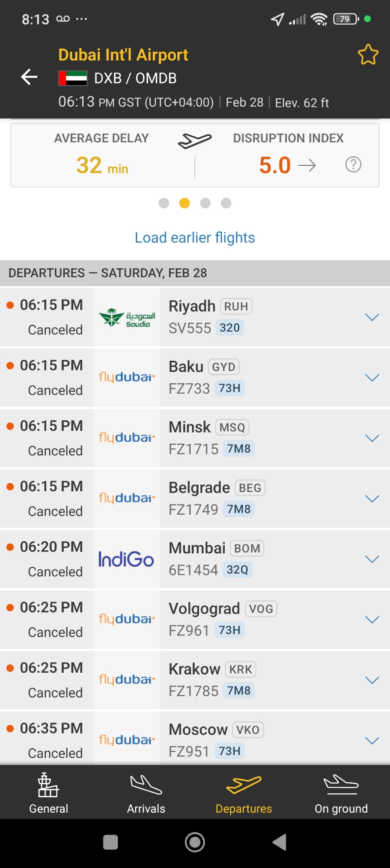The height and width of the screenshot is (868, 390).
Task: Tap the General tower icon
Action: coord(48,785)
